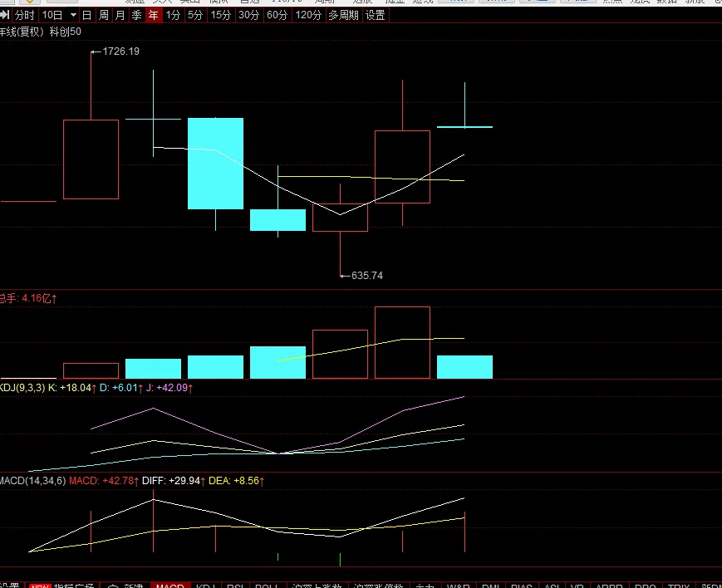
Task: Click the DEA: +8.56 value
Action: (237, 481)
